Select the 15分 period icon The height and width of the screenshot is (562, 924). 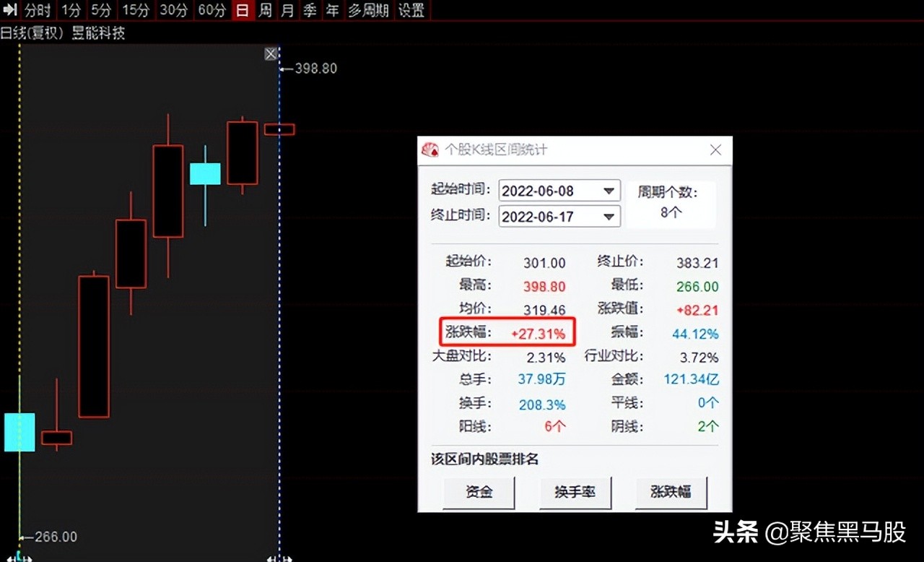pos(135,10)
